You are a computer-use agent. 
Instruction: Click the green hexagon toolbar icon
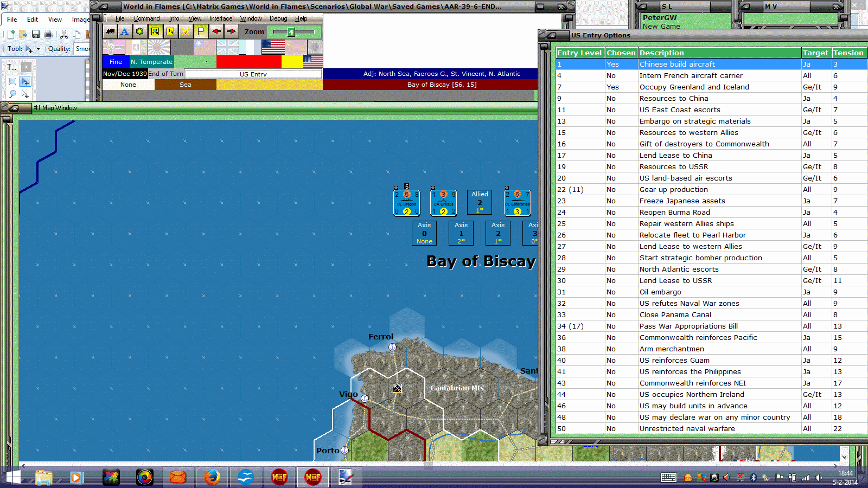(x=140, y=31)
